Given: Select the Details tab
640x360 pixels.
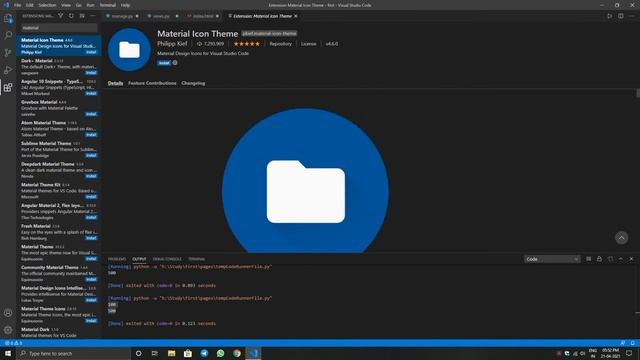Looking at the screenshot, I should [x=116, y=83].
